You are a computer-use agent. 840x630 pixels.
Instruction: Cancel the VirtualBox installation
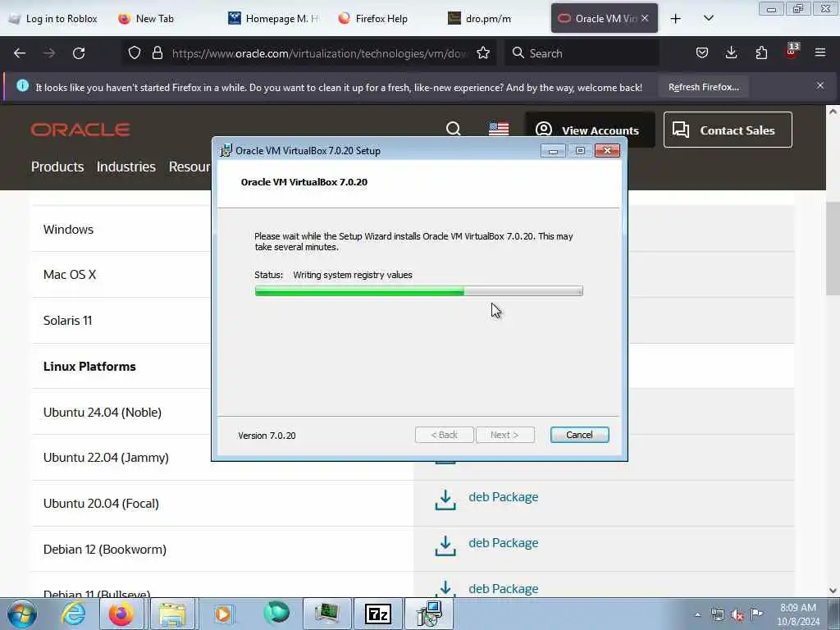point(579,435)
